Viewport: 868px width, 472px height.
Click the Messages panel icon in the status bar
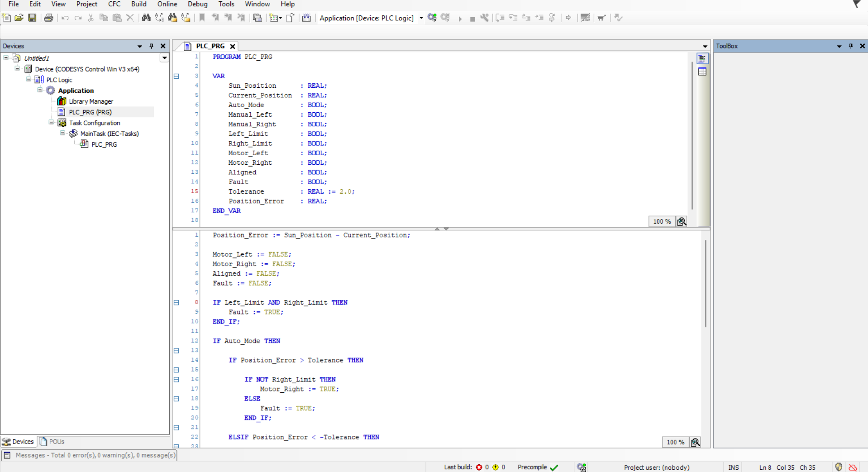click(7, 455)
